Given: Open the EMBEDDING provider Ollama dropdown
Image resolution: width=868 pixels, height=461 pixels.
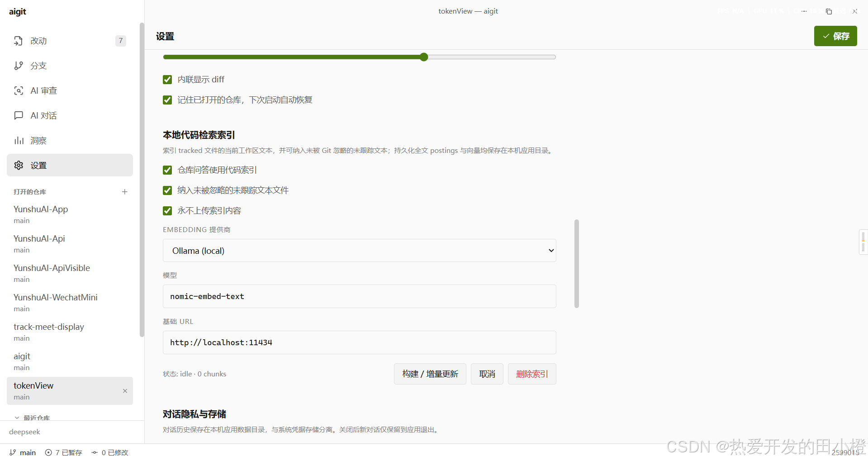Looking at the screenshot, I should click(x=360, y=251).
